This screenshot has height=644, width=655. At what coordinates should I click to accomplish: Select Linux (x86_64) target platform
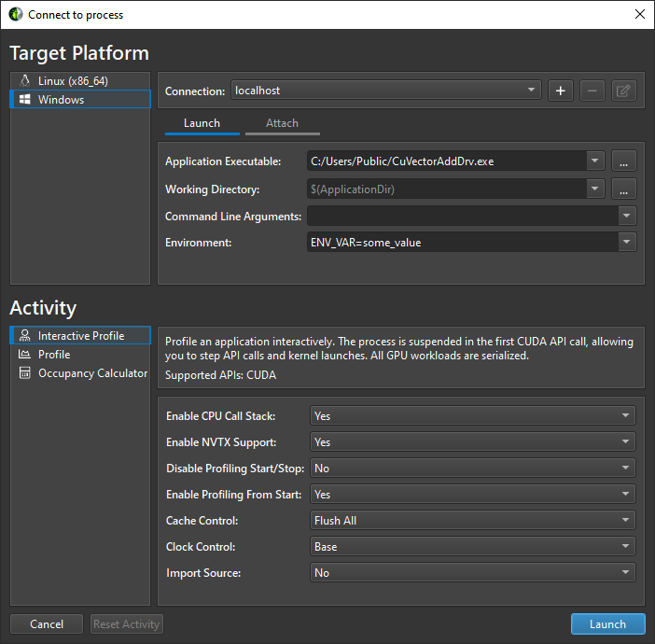click(x=80, y=80)
